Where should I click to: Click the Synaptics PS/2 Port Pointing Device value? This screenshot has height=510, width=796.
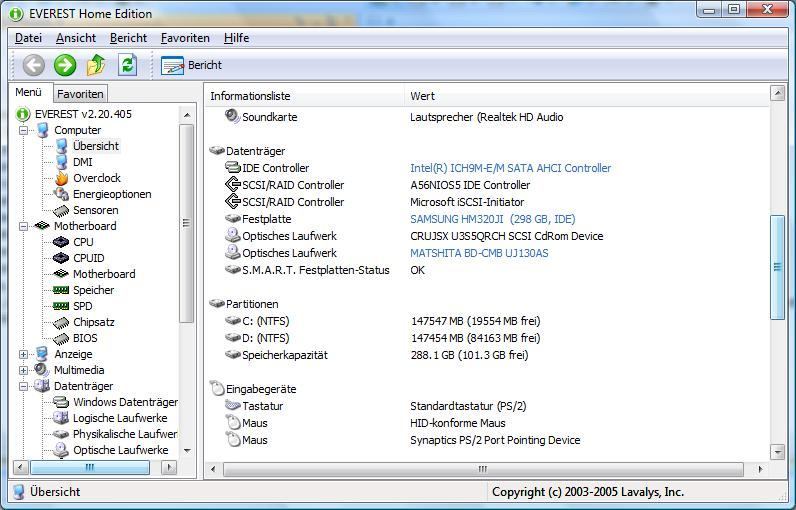[495, 440]
